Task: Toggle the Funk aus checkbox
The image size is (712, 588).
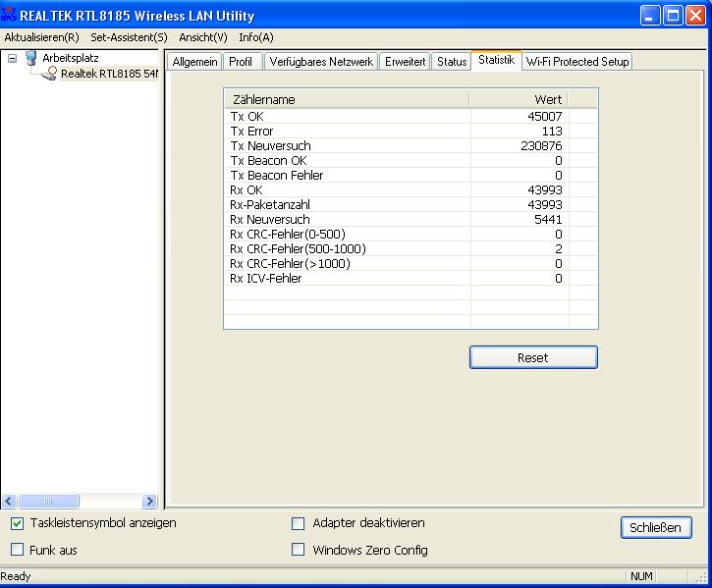Action: [x=18, y=551]
